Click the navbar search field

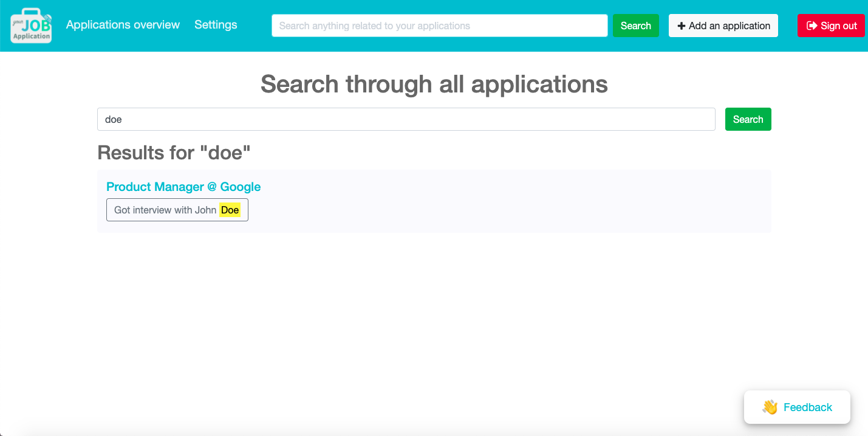click(439, 26)
